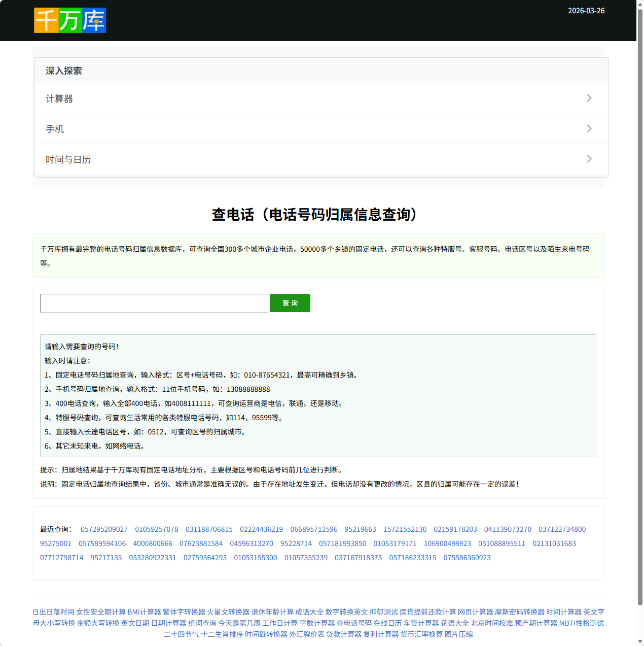Click the green 查询 button
The image size is (644, 646).
tap(290, 303)
